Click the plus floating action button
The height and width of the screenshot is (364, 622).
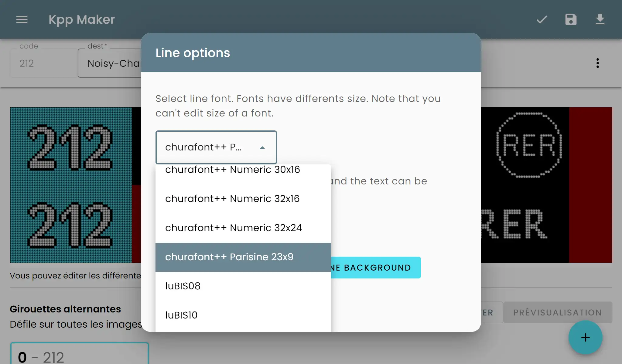(585, 337)
